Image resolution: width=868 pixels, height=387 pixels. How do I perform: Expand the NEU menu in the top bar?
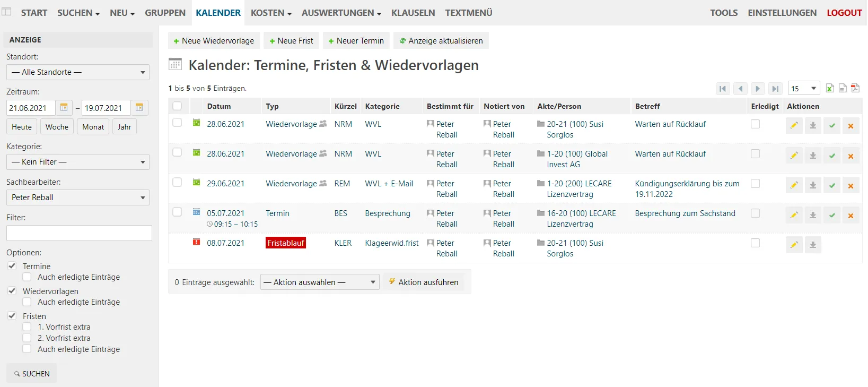(x=122, y=13)
